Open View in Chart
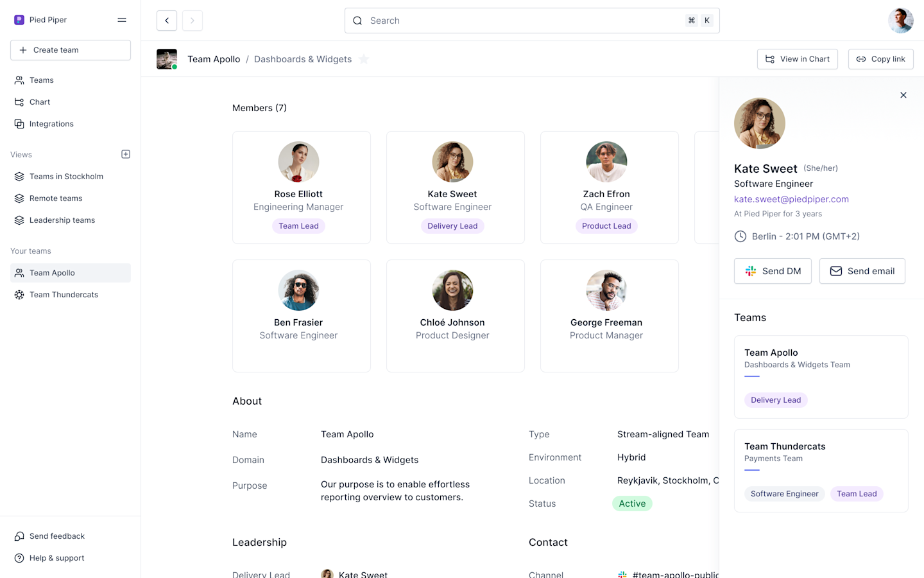This screenshot has width=924, height=578. [797, 58]
